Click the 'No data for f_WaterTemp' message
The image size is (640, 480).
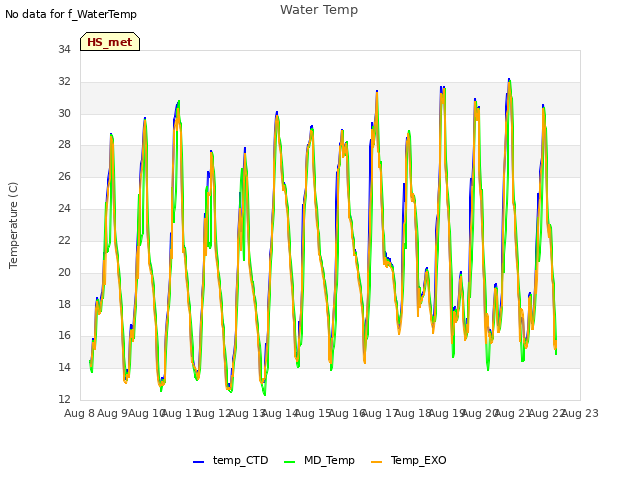pyautogui.click(x=71, y=14)
